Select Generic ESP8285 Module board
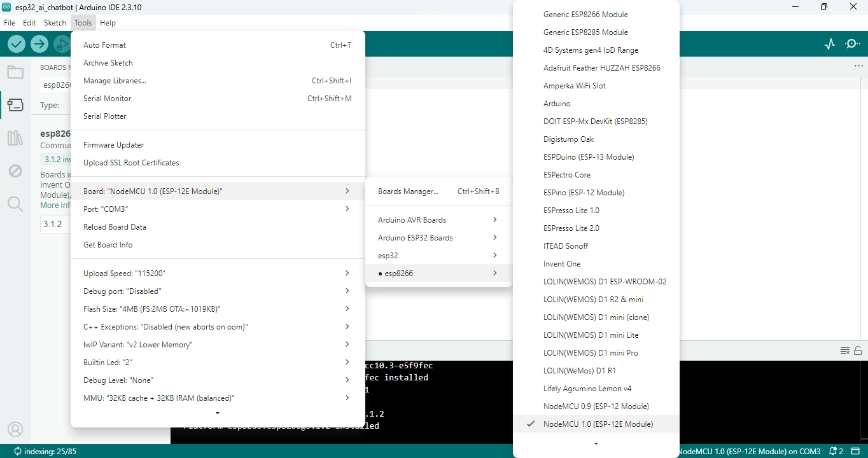The image size is (868, 458). pos(596,32)
